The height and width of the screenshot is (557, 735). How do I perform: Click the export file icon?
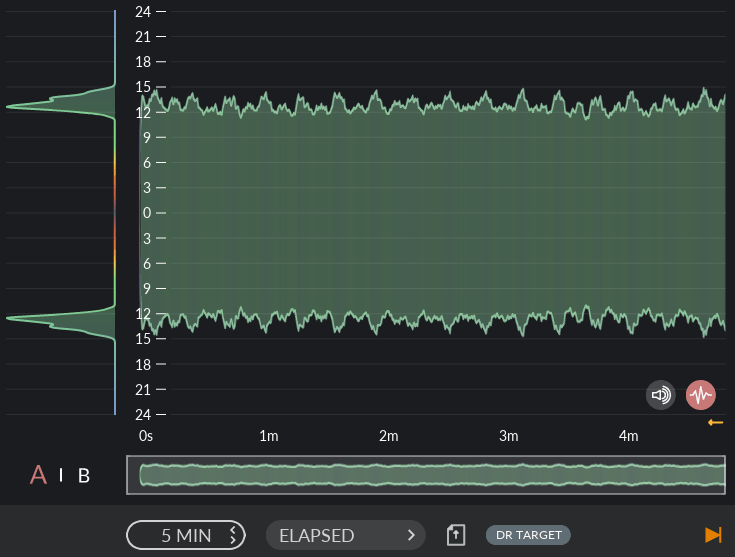pyautogui.click(x=456, y=535)
